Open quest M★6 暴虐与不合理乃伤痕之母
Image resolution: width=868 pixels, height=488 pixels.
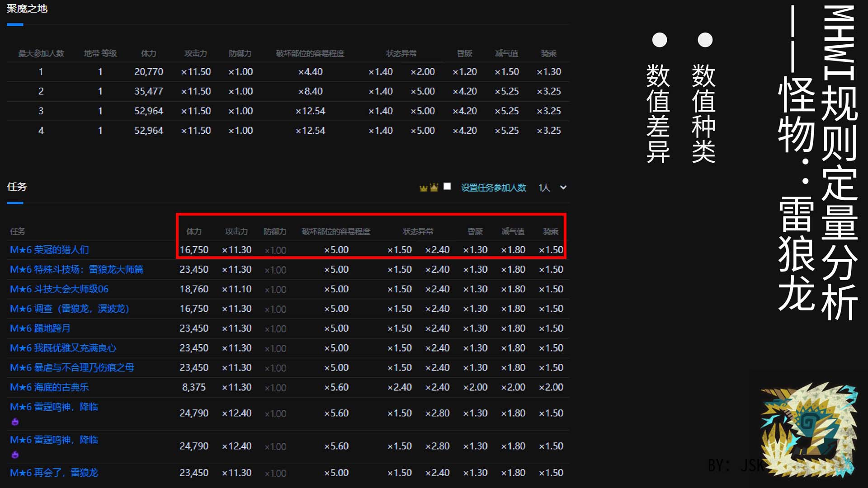pyautogui.click(x=72, y=368)
